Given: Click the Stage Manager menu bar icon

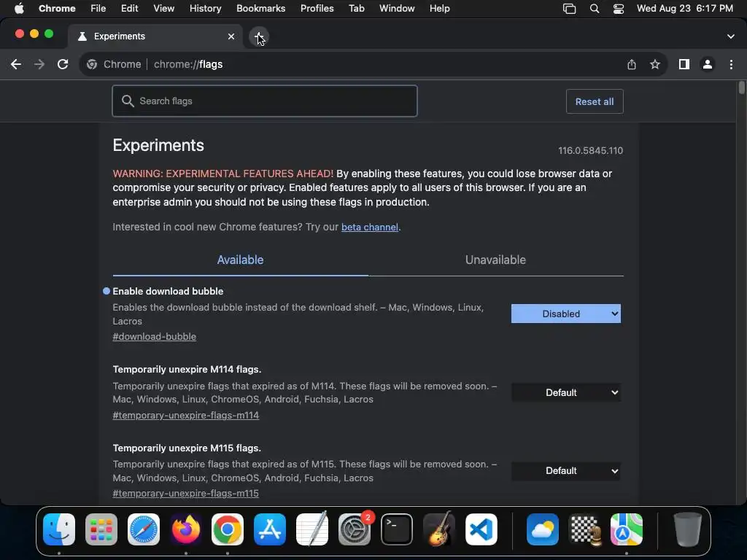Looking at the screenshot, I should pos(569,9).
